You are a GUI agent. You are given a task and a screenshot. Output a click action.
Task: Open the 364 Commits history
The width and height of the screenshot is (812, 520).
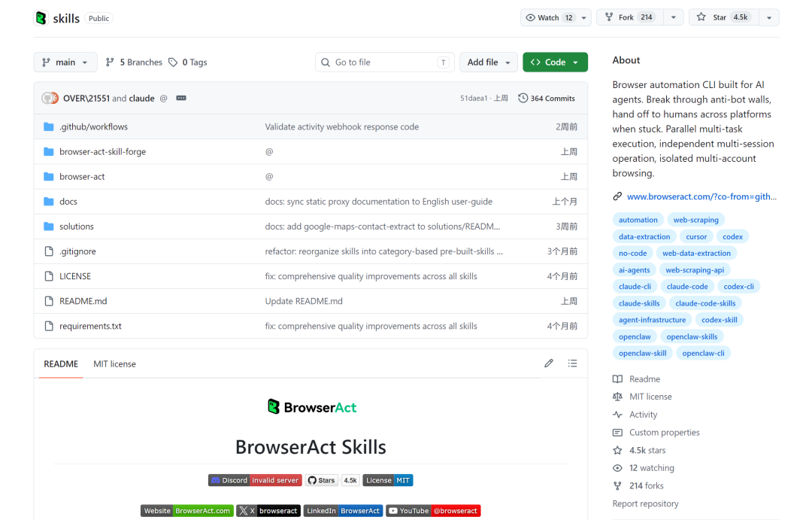pos(547,98)
